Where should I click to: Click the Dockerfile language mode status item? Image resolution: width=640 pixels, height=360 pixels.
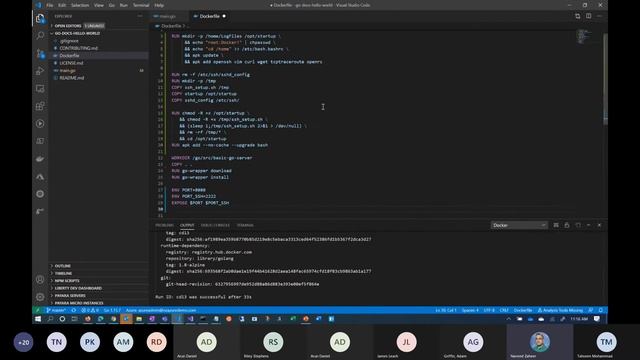[x=523, y=310]
